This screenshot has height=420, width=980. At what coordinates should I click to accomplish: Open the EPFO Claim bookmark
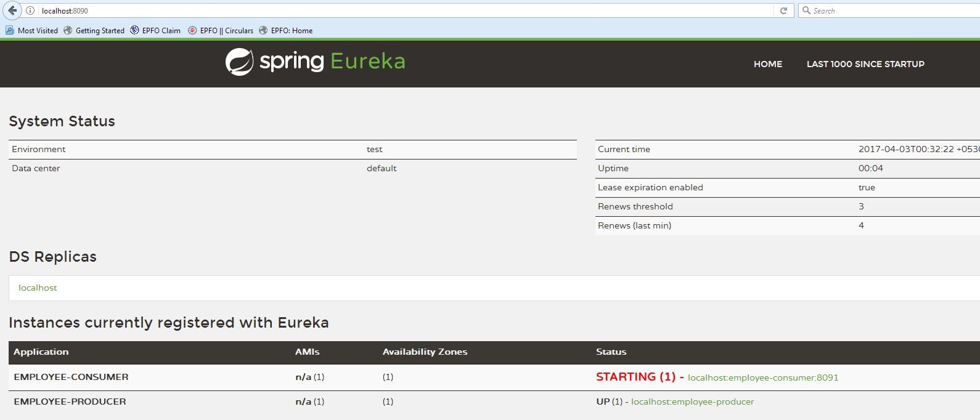coord(155,30)
